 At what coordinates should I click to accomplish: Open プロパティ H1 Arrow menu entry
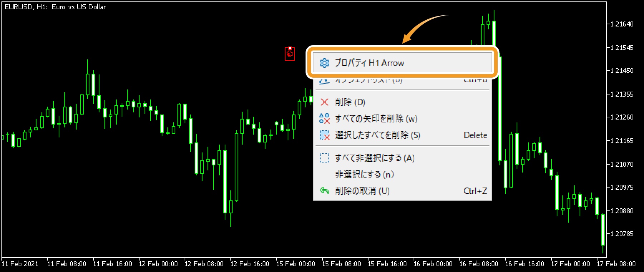point(402,63)
